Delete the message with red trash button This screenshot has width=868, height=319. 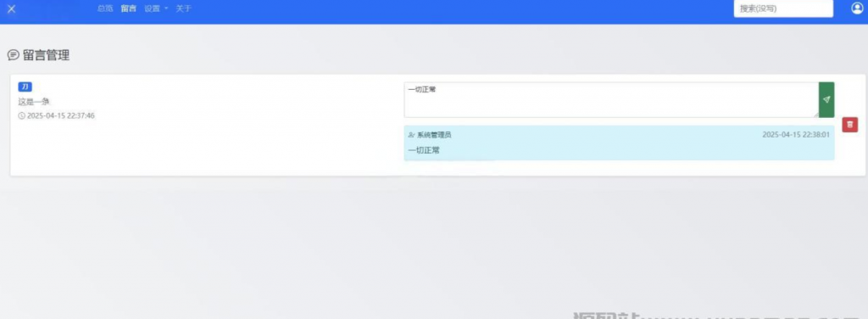849,125
